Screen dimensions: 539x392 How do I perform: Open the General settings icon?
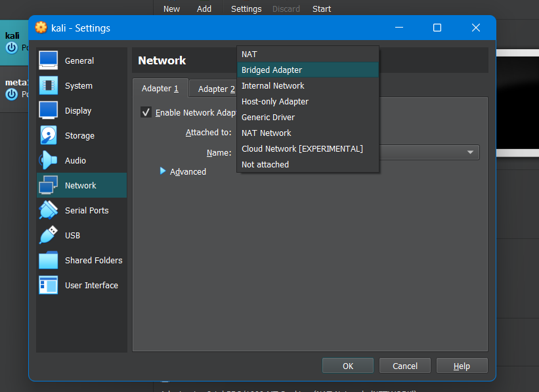click(x=48, y=60)
